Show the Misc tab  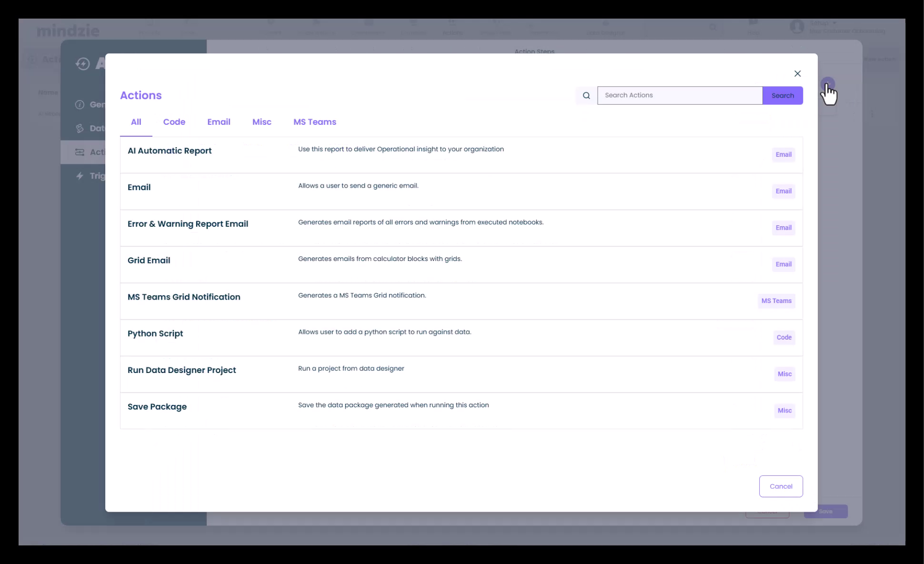[261, 122]
